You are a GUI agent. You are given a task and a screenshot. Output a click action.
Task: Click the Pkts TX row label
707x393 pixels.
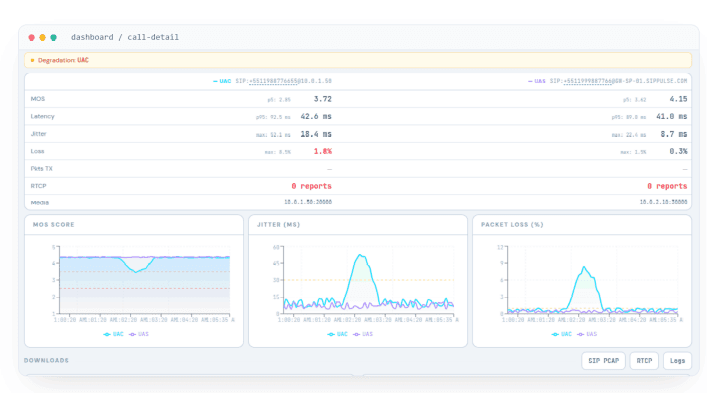click(x=41, y=169)
